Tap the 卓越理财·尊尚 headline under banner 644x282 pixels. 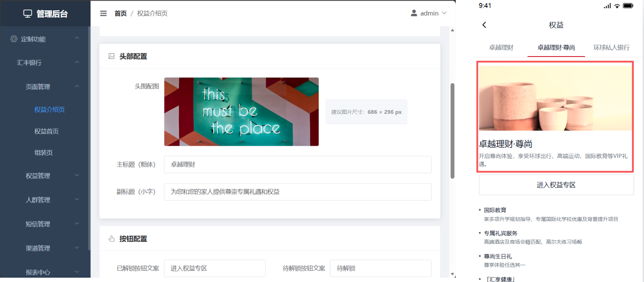pos(506,144)
